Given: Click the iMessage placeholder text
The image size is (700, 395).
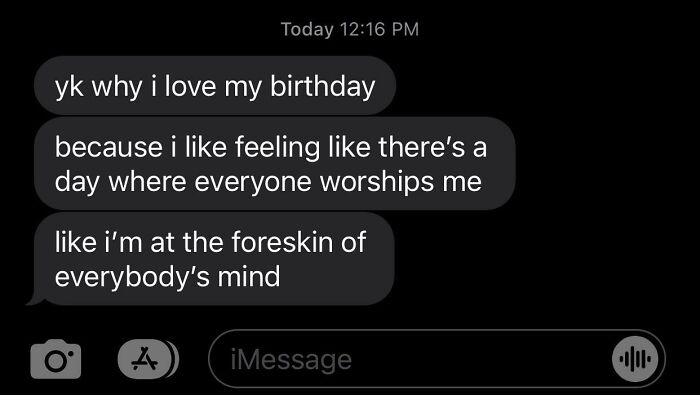Looking at the screenshot, I should tap(291, 360).
